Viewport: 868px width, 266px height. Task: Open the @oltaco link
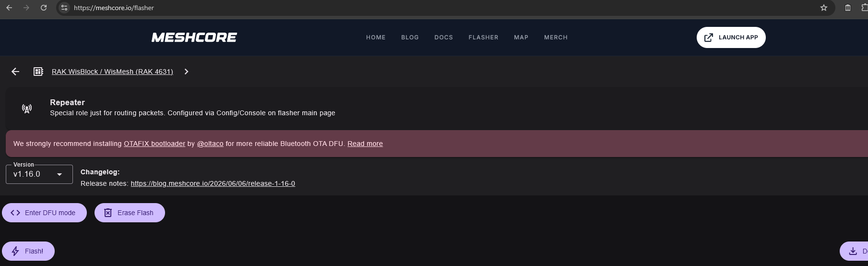coord(210,144)
